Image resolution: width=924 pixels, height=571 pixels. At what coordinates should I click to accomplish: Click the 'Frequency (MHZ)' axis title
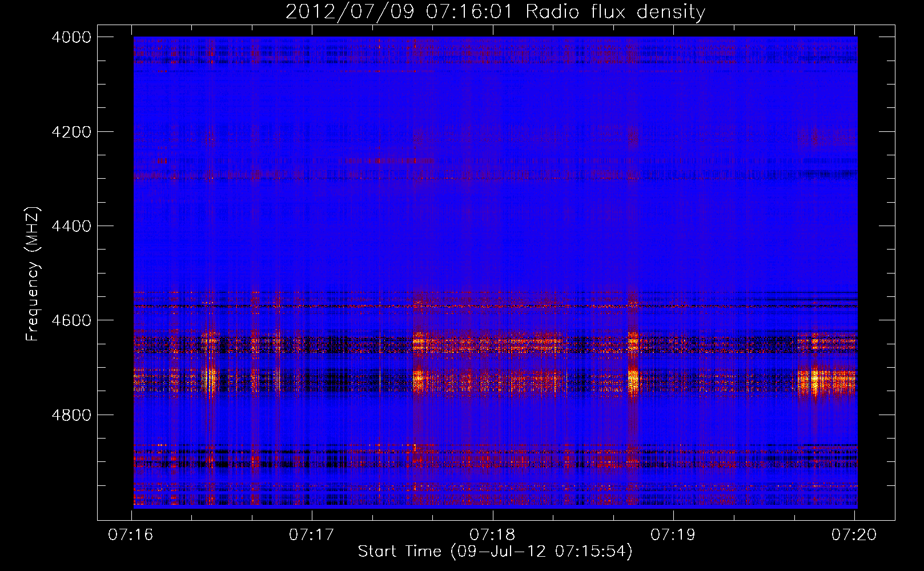(33, 274)
